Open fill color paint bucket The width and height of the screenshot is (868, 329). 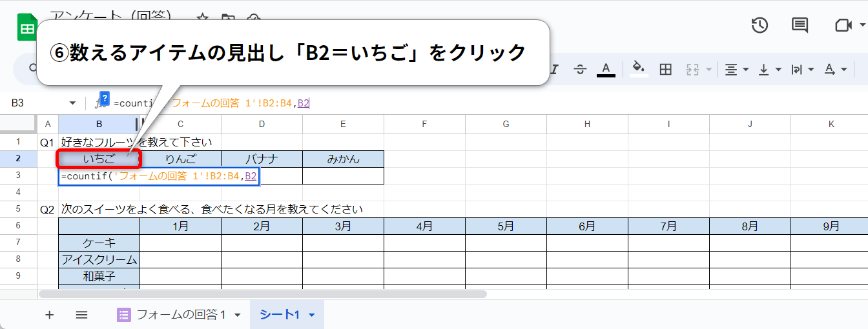pos(638,69)
